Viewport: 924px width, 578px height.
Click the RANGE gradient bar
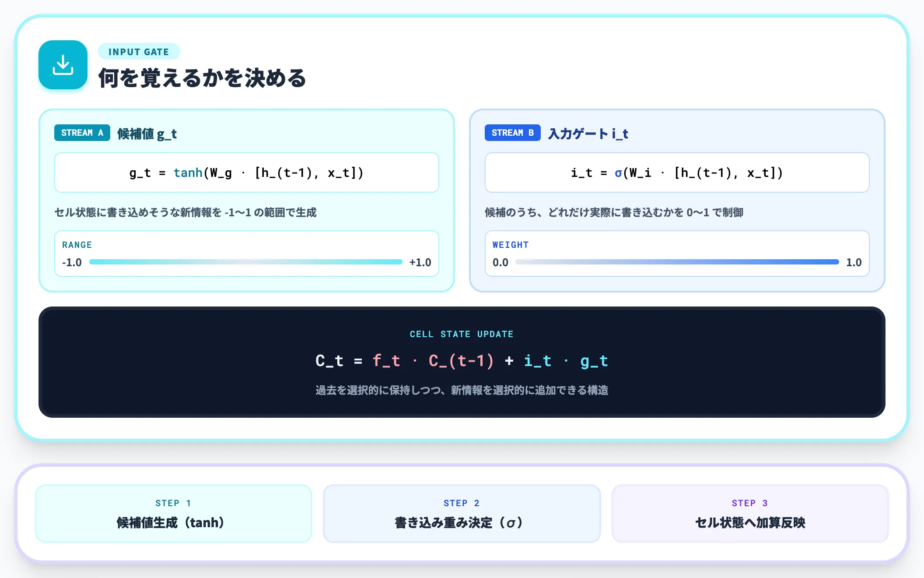point(245,262)
